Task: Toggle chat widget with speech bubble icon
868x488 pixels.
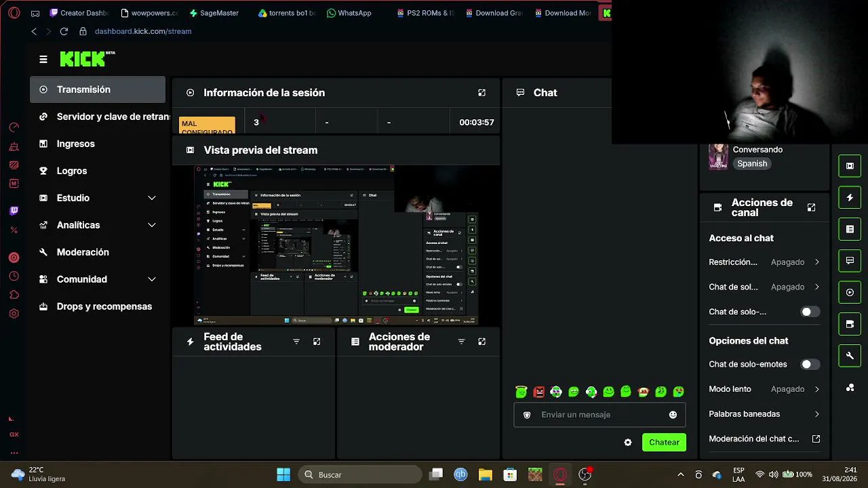Action: click(850, 261)
